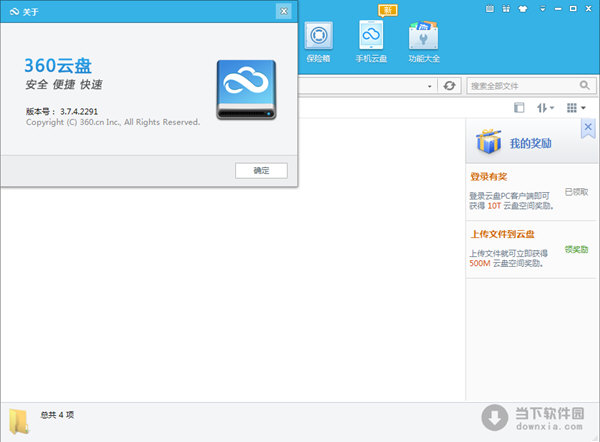Close the 我的奖励 rewards panel
This screenshot has height=442, width=600.
[x=588, y=127]
